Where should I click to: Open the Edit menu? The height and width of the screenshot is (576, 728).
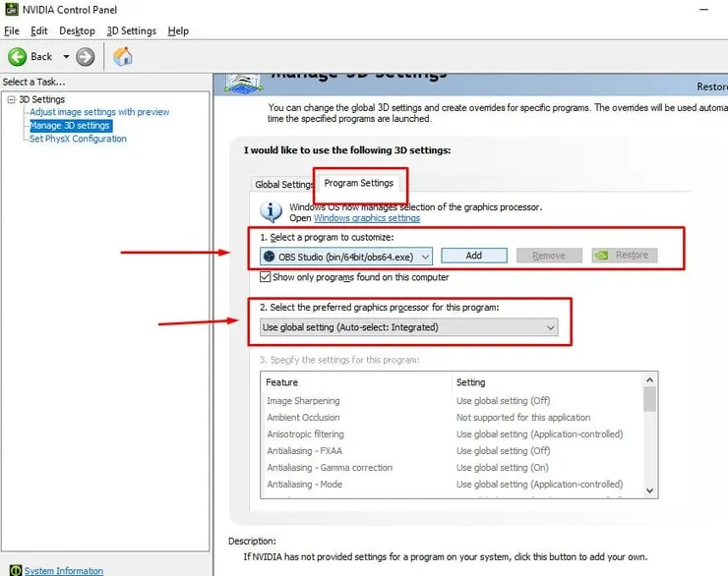click(39, 31)
